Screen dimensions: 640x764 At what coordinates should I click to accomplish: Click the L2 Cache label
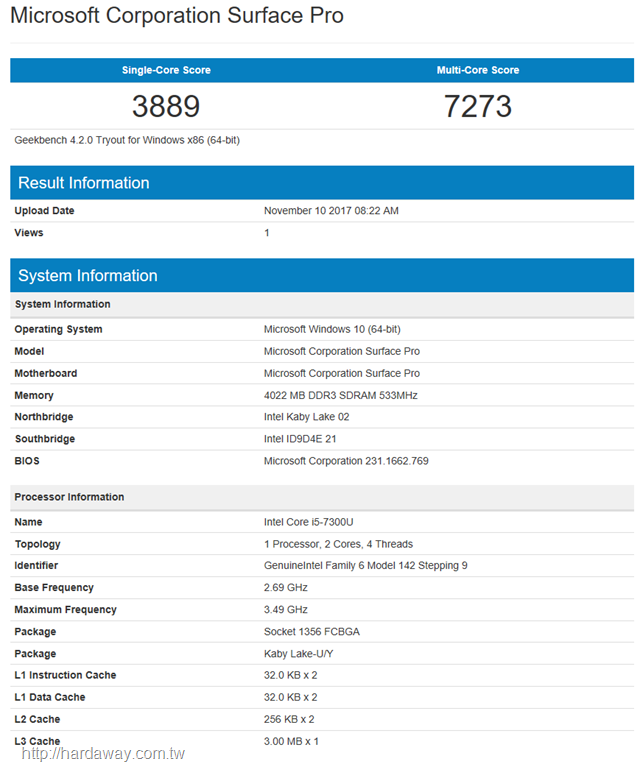tap(37, 720)
